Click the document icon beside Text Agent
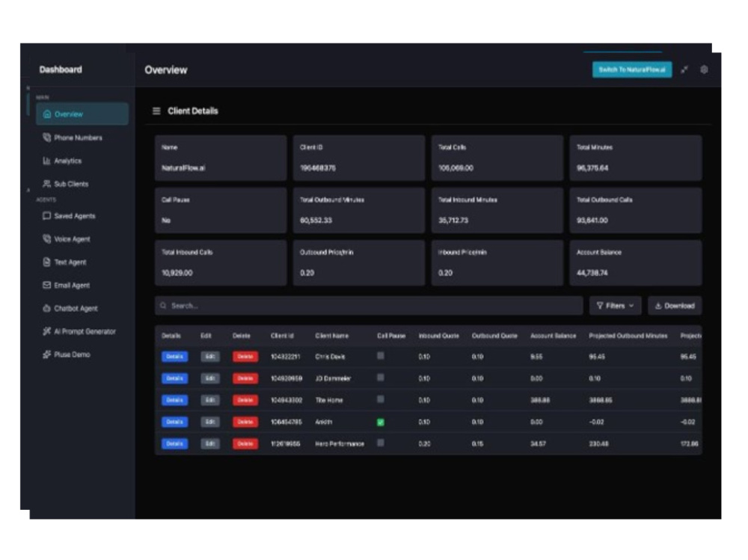The height and width of the screenshot is (560, 748). coord(46,262)
